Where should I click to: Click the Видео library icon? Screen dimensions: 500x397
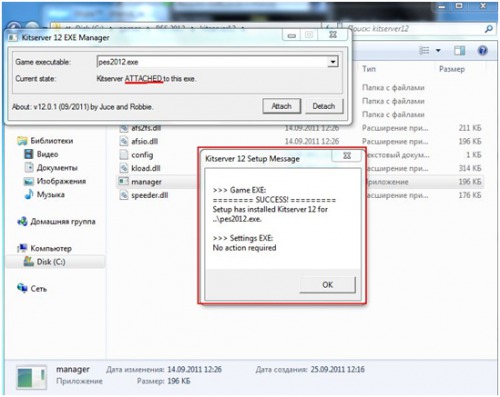click(x=29, y=154)
